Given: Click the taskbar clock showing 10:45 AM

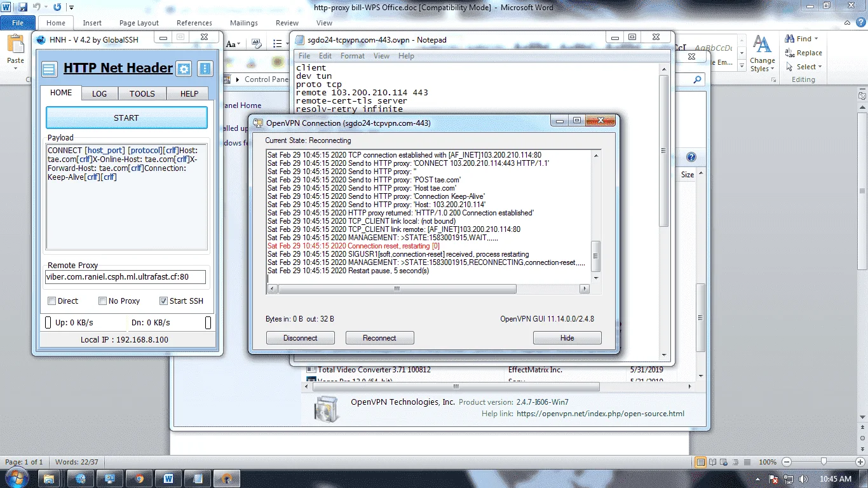Looking at the screenshot, I should click(836, 479).
